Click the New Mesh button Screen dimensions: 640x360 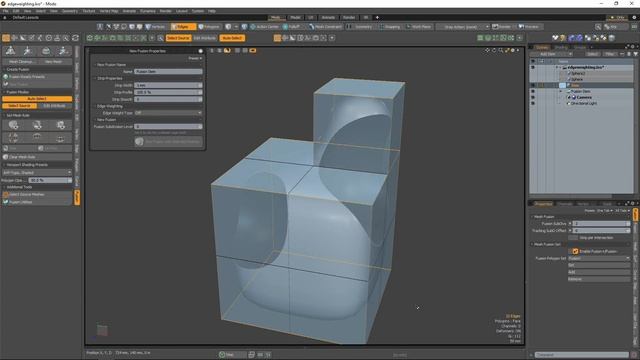click(x=54, y=62)
